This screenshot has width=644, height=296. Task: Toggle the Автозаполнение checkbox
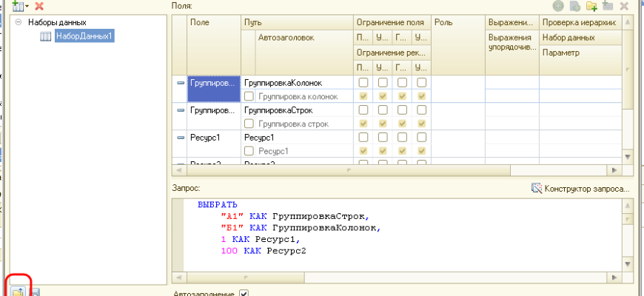coord(244,293)
